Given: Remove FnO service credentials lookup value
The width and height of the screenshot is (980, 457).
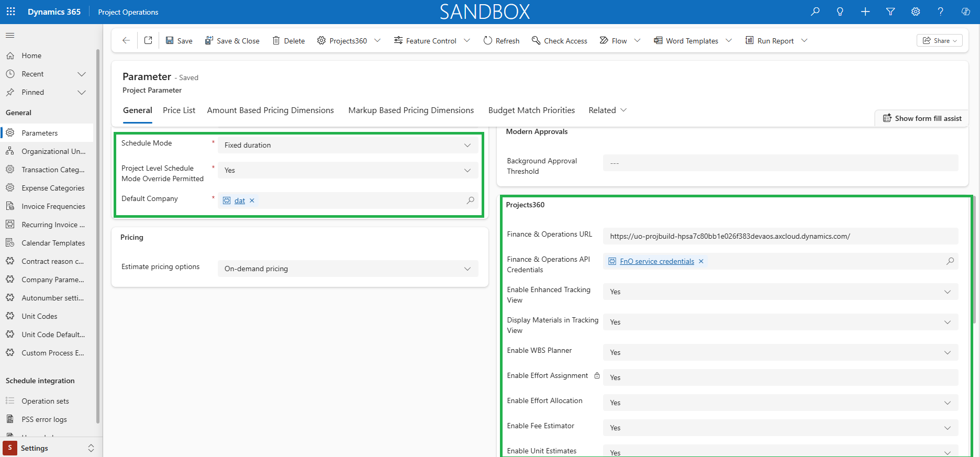Looking at the screenshot, I should coord(701,261).
